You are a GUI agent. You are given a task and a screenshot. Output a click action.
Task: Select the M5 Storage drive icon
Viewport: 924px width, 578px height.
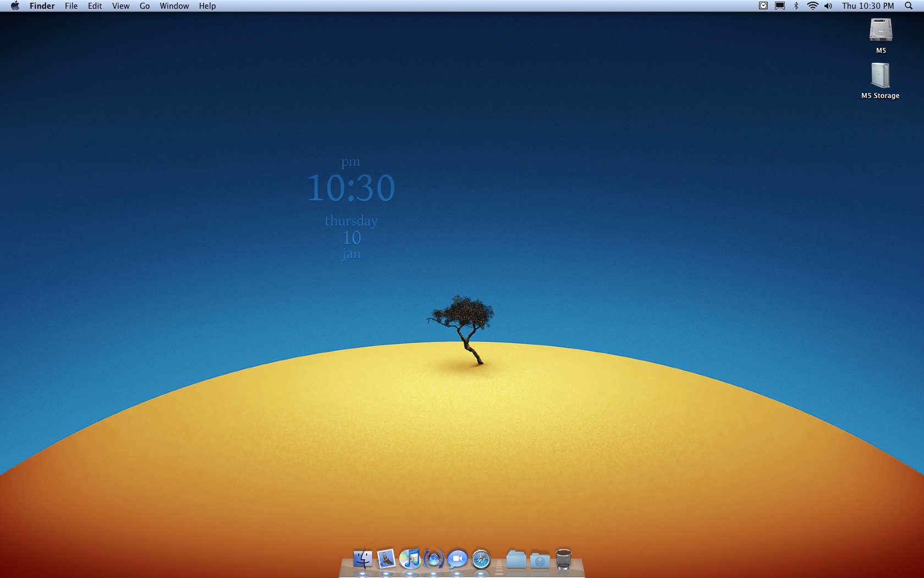[881, 75]
